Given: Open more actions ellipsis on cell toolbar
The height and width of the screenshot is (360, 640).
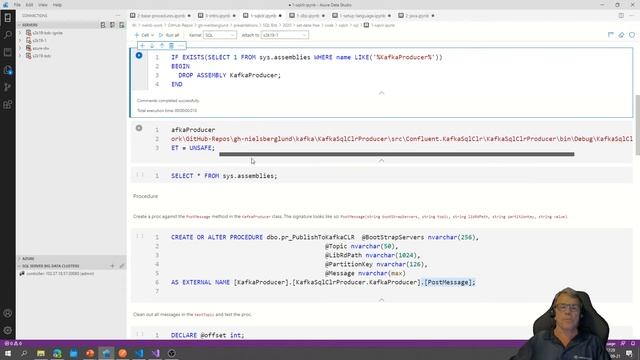Looking at the screenshot, I should pos(181,46).
